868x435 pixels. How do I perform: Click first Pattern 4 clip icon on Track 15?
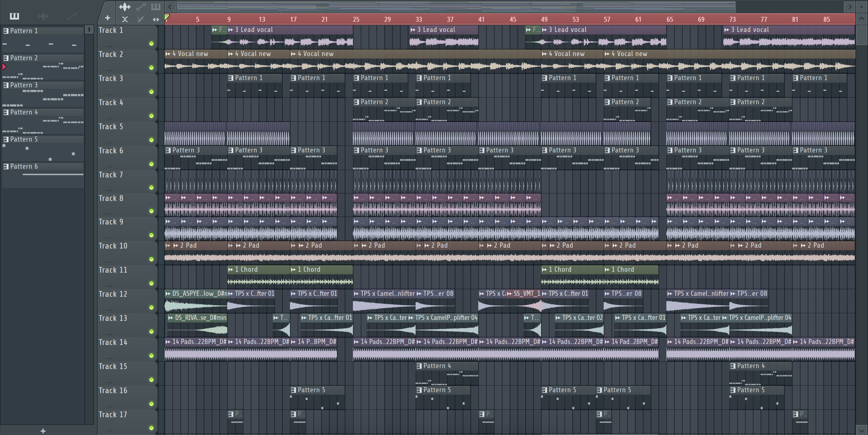coord(419,366)
